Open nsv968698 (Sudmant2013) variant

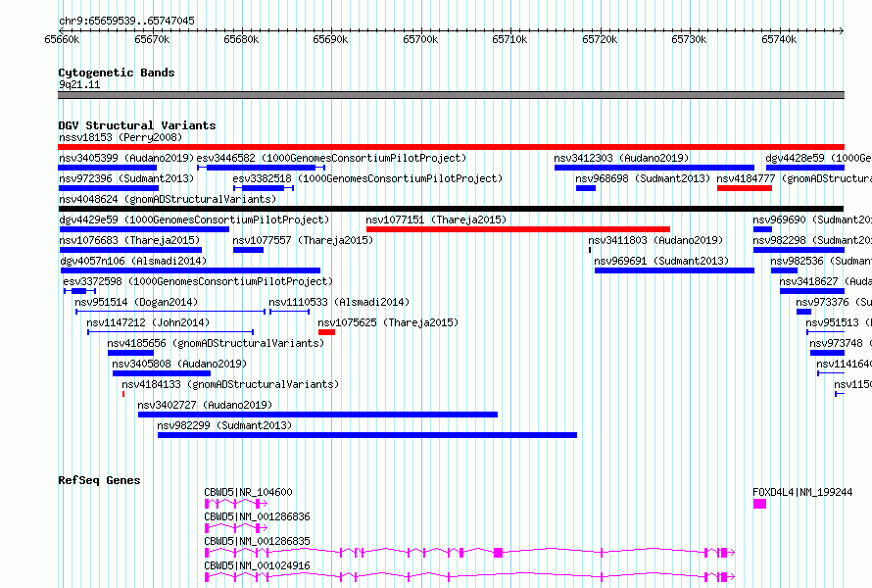pos(643,178)
